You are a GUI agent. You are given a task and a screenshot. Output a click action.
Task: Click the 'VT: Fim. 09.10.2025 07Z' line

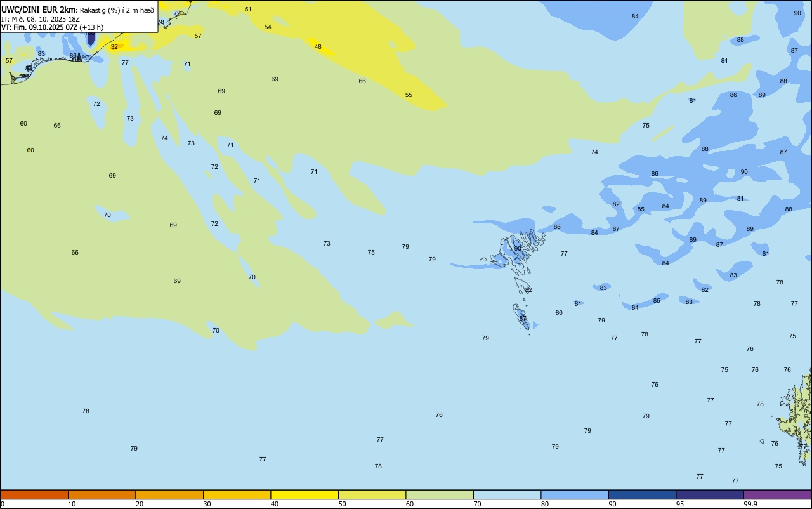(39, 27)
